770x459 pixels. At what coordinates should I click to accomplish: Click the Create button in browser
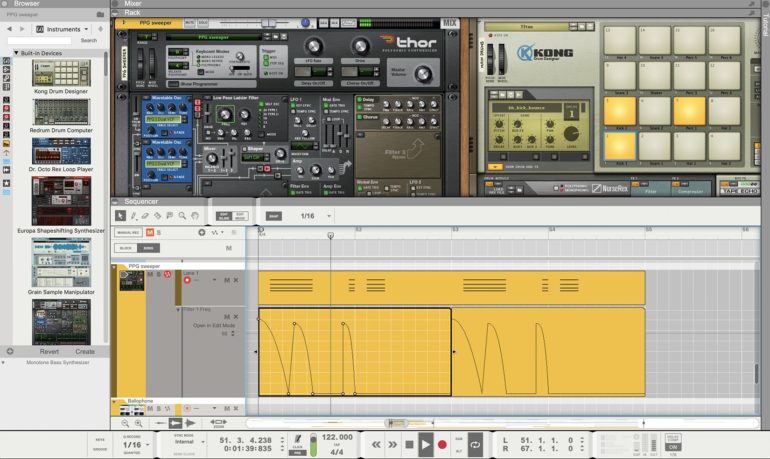(85, 351)
